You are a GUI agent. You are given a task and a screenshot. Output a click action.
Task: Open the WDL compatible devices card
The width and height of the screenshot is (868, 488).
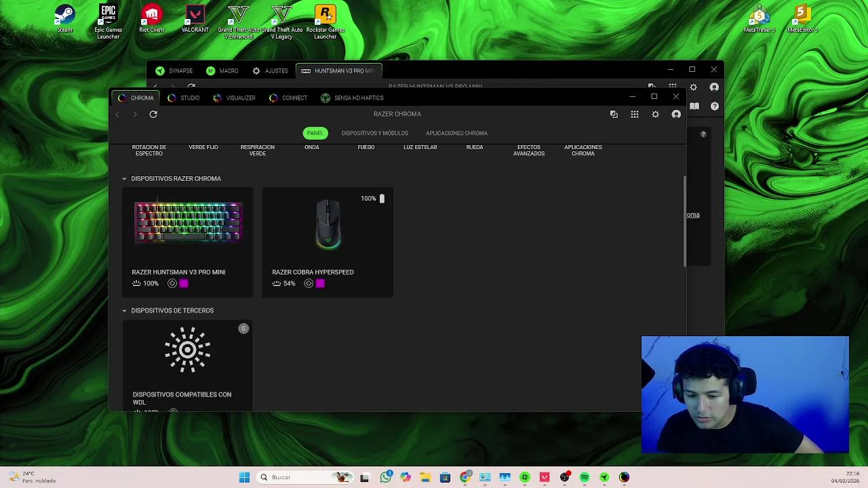pos(187,366)
